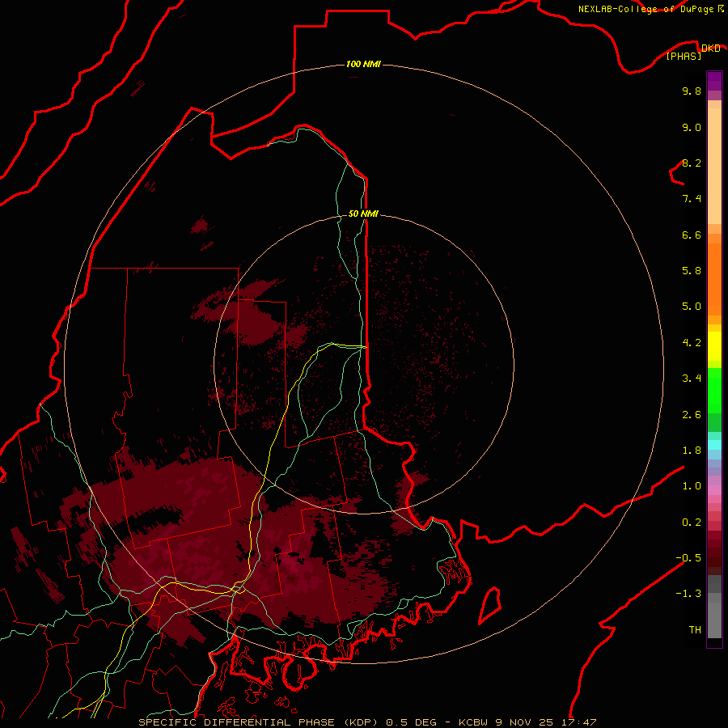This screenshot has height=728, width=728.
Task: Click the Specific Differential Phase (KDP) caption
Action: tap(260, 722)
